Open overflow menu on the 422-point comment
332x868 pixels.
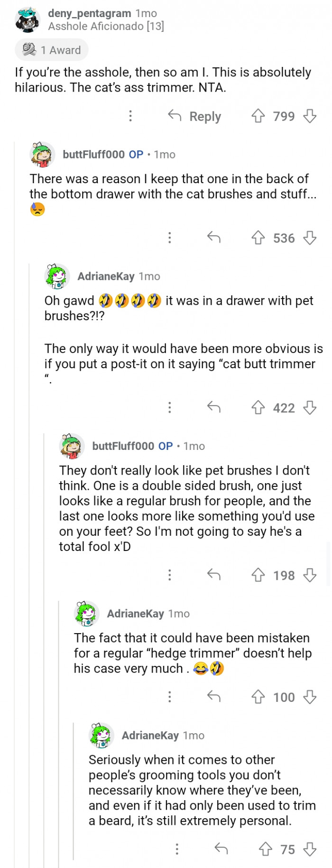[x=170, y=408]
